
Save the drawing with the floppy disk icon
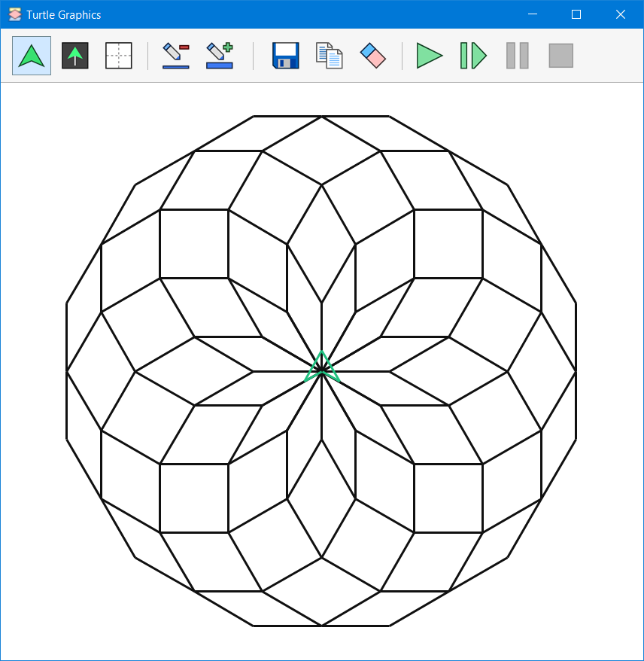286,56
